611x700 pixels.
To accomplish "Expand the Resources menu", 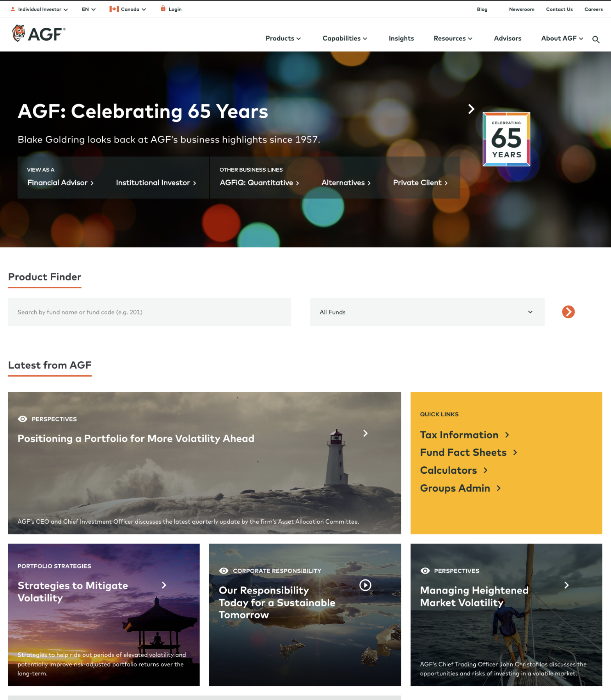I will pyautogui.click(x=453, y=38).
